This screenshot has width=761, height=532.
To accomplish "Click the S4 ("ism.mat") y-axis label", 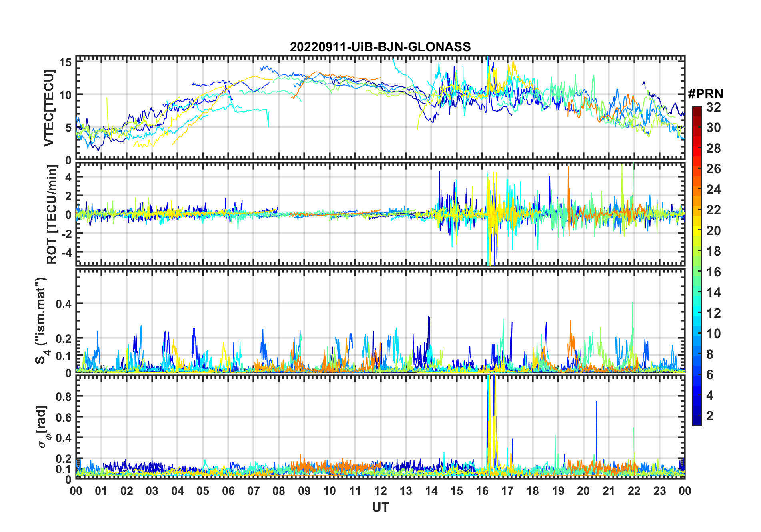I will (x=41, y=321).
